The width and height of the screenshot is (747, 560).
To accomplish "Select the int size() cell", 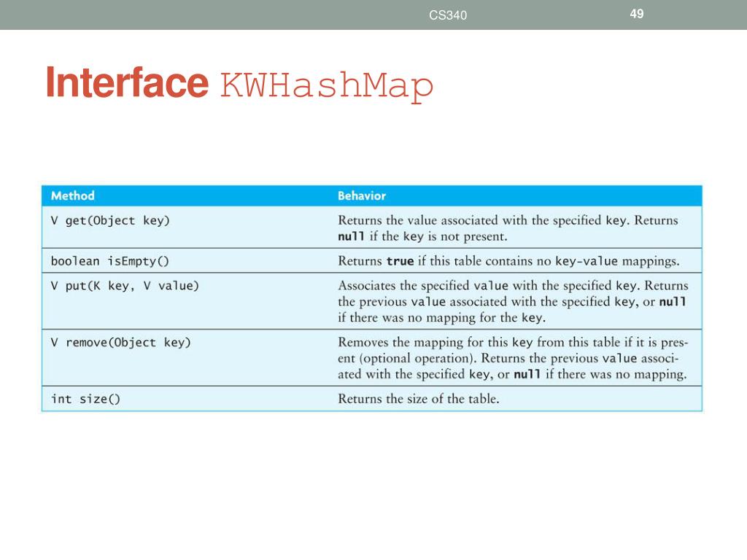I will tap(86, 399).
